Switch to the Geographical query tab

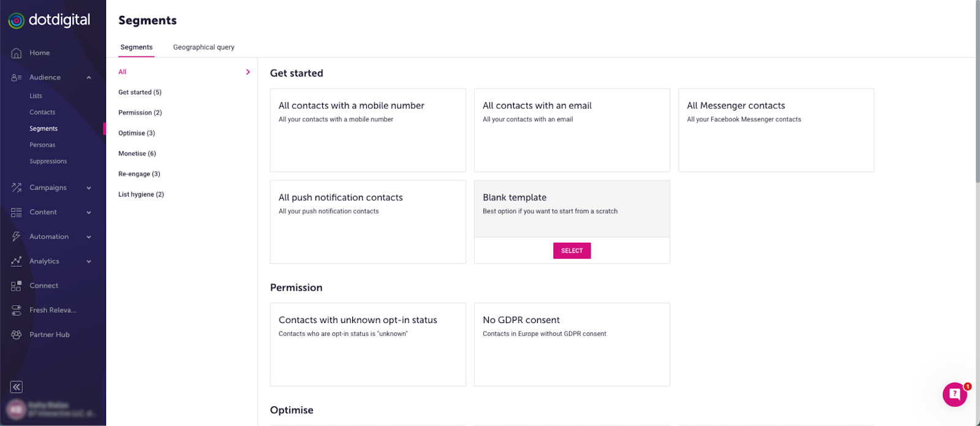pos(203,47)
